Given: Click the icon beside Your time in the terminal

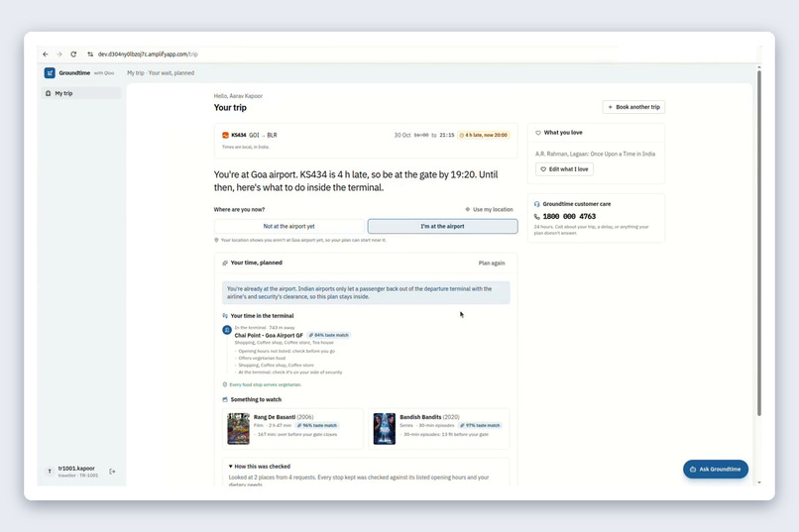Looking at the screenshot, I should point(225,316).
